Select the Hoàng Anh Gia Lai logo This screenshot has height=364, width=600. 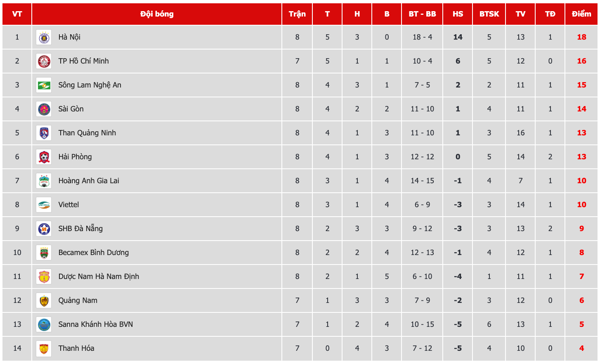click(44, 181)
